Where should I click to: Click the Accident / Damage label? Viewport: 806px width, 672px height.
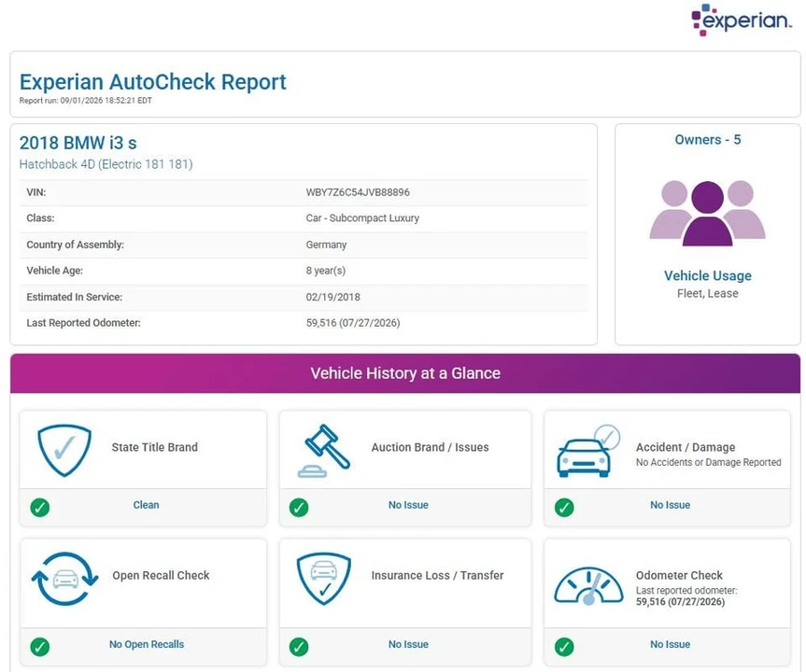(x=686, y=447)
